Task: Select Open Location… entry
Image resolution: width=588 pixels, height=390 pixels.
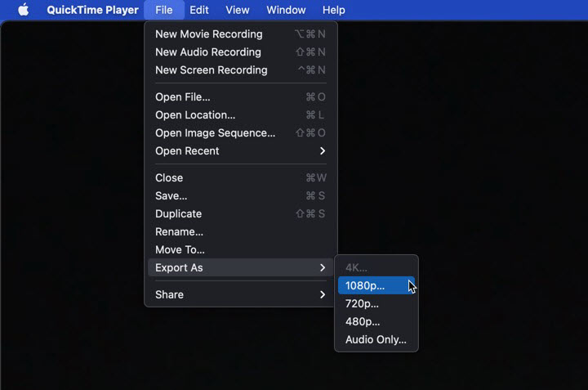Action: (241, 115)
